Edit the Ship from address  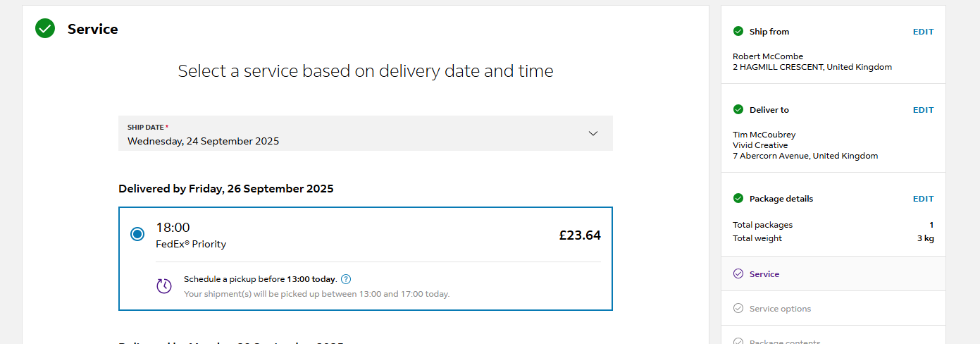(x=923, y=32)
